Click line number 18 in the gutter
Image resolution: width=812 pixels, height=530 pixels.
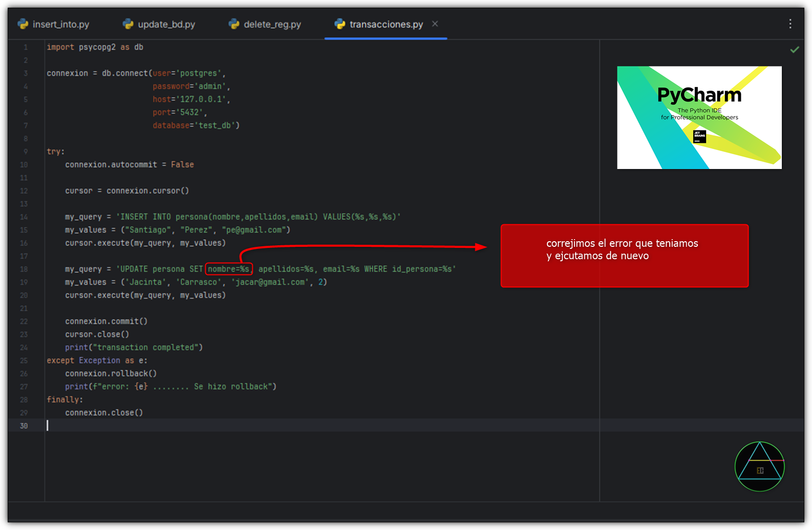24,269
